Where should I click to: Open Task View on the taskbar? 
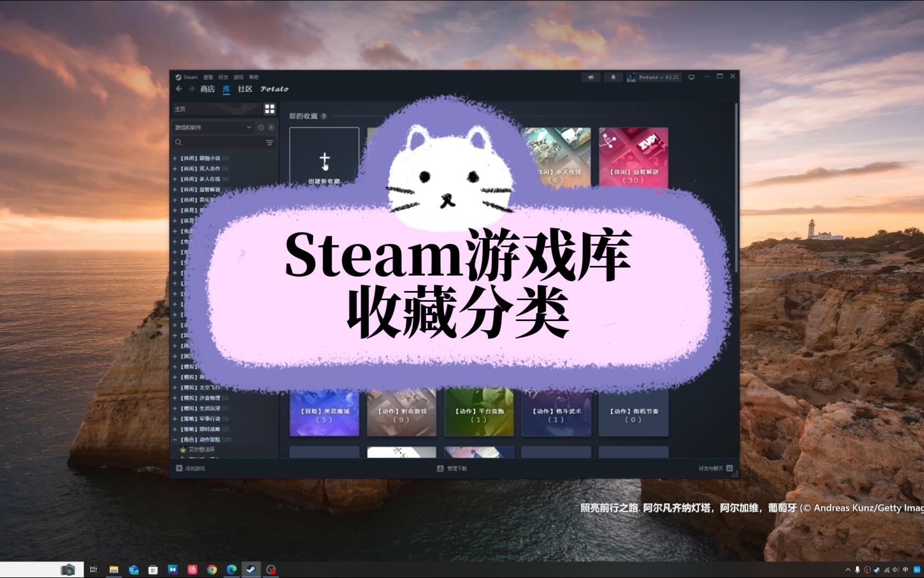coord(94,569)
